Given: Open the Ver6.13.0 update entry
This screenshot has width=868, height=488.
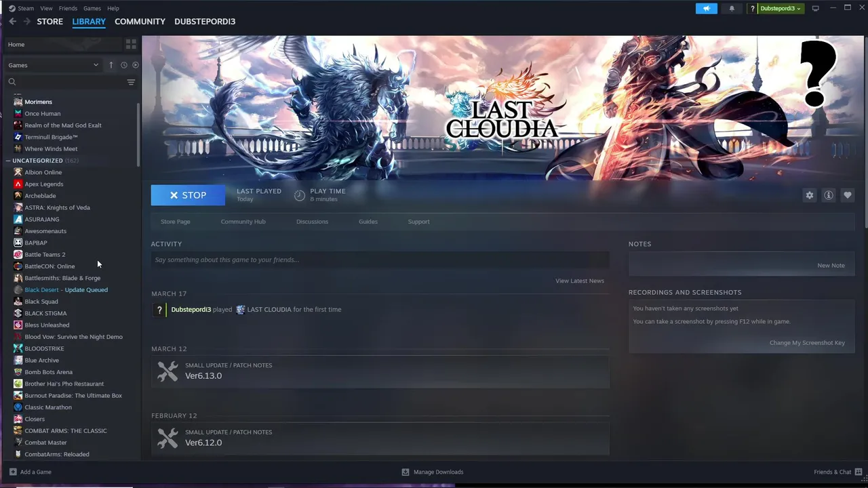Looking at the screenshot, I should click(x=380, y=371).
